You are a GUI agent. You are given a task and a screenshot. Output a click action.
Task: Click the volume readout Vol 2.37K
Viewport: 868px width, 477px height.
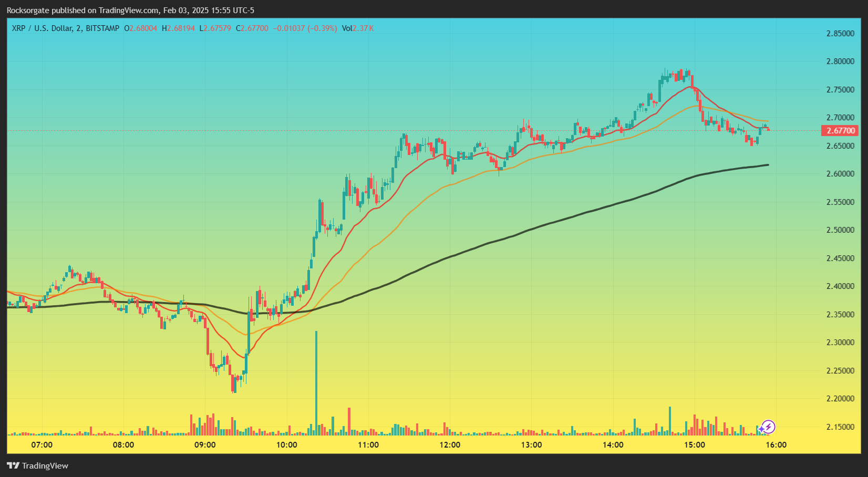(358, 28)
